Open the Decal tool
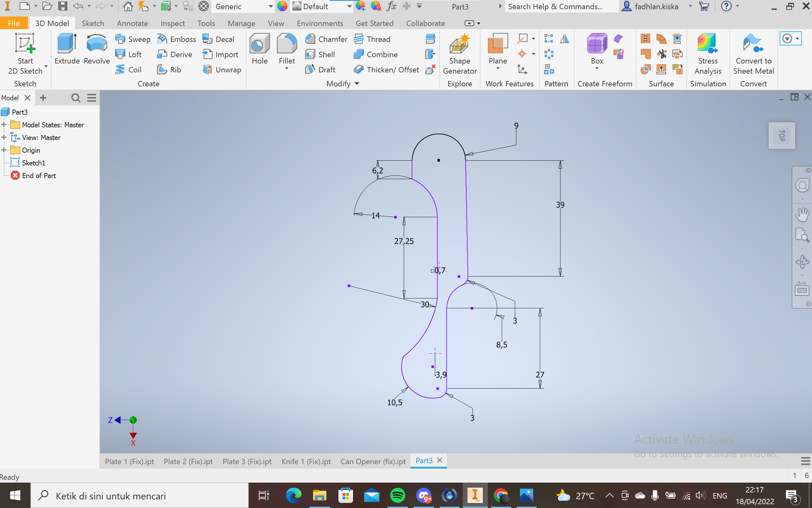The height and width of the screenshot is (508, 812). point(218,39)
